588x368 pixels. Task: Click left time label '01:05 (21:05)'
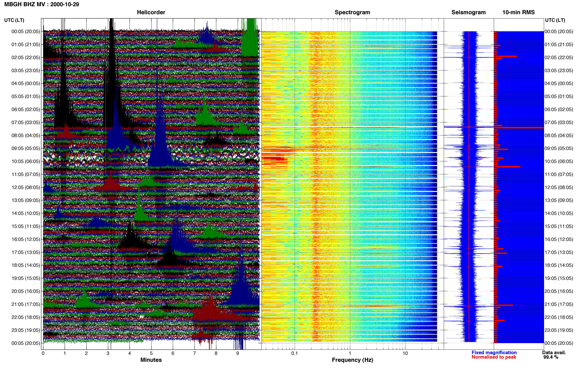click(x=26, y=45)
